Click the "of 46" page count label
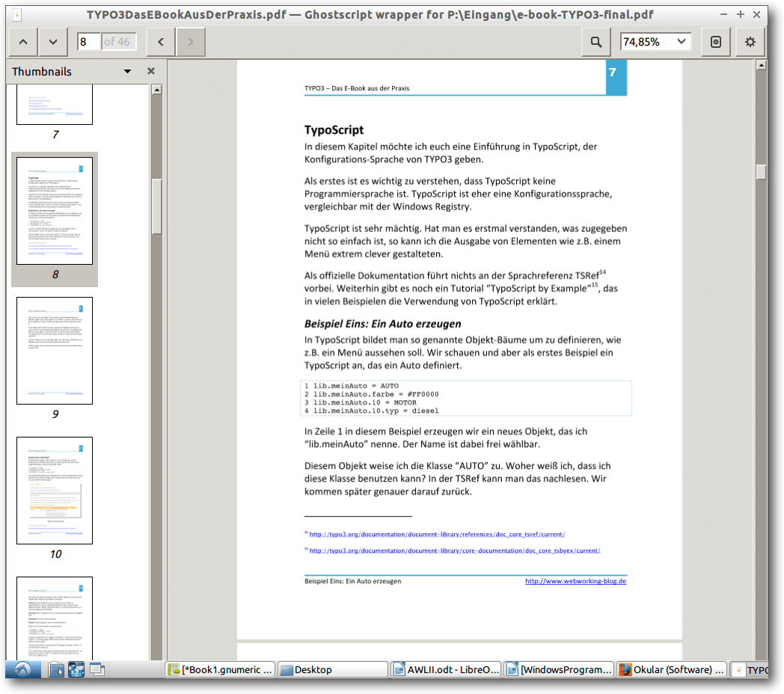 pyautogui.click(x=117, y=42)
